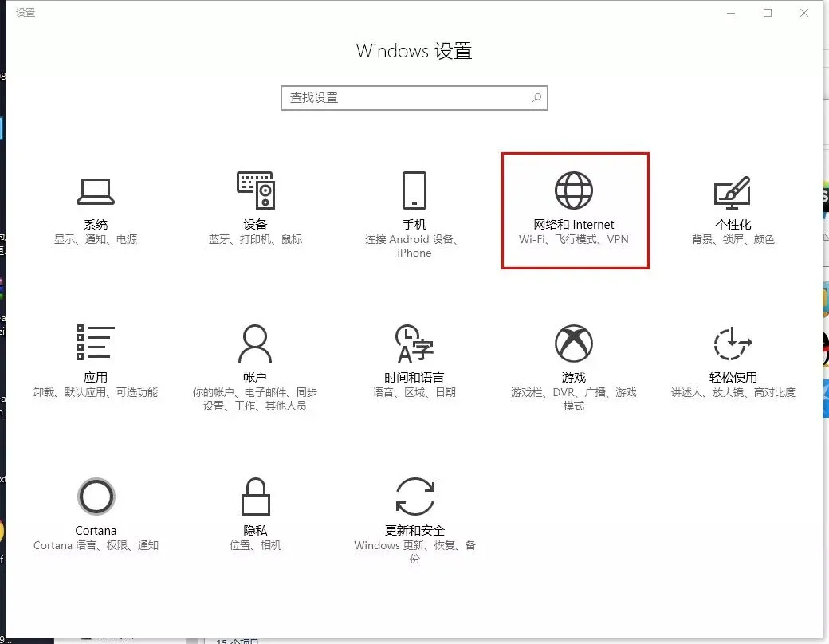
Task: Open the highlighted 网络和 Internet settings
Action: point(574,210)
